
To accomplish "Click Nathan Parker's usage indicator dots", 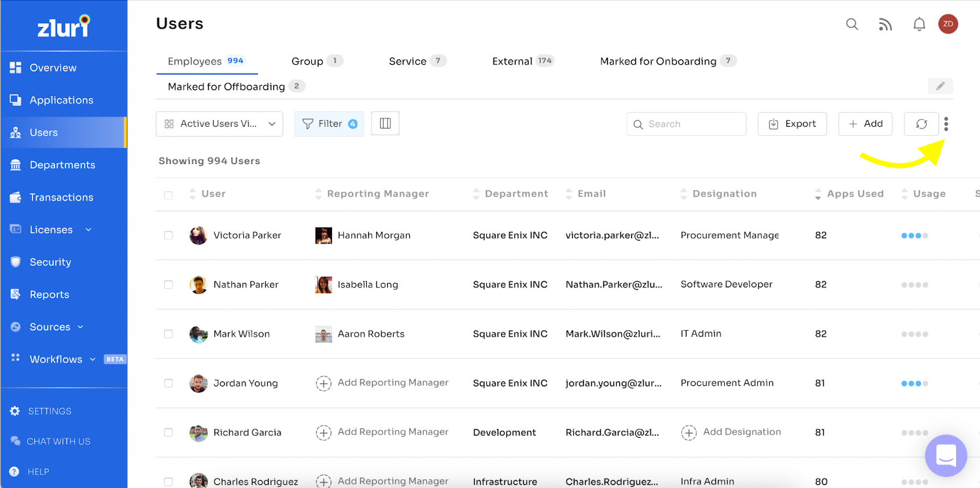I will (914, 285).
